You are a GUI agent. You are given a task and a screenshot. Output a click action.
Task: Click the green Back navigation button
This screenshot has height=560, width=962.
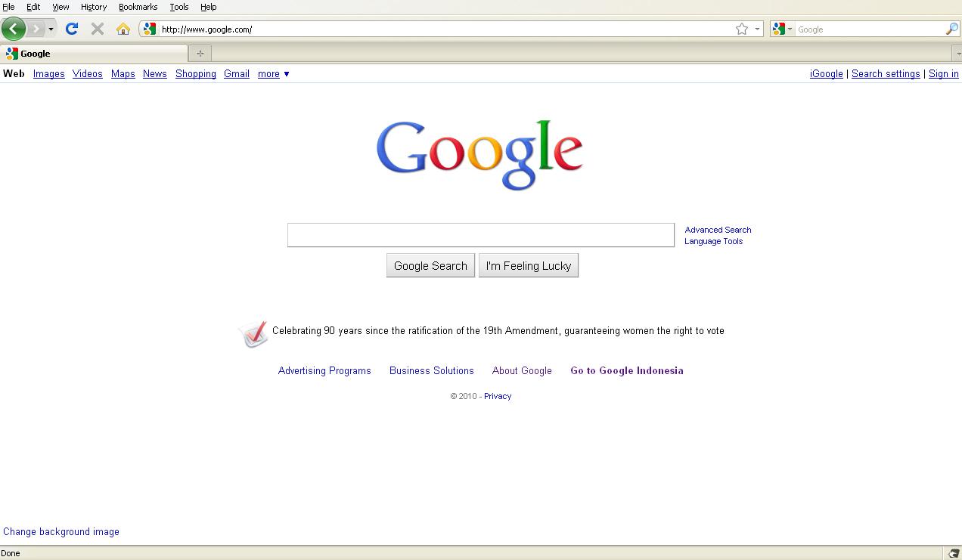(x=14, y=29)
